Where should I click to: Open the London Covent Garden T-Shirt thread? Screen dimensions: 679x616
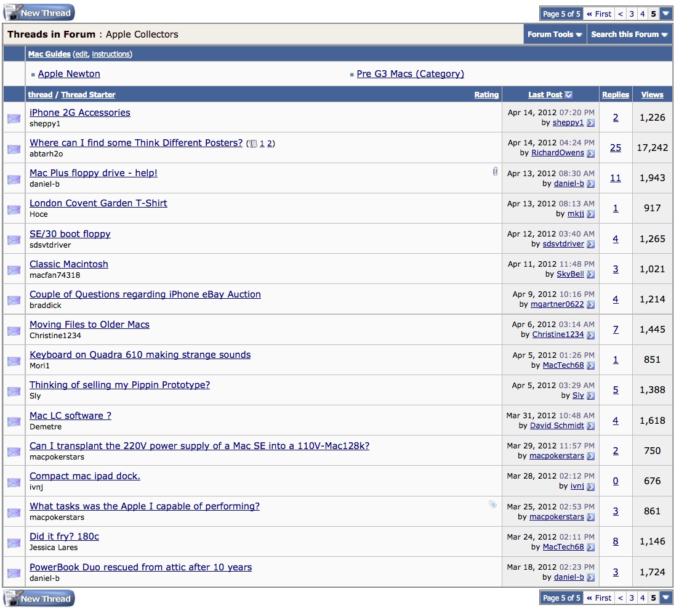tap(98, 203)
